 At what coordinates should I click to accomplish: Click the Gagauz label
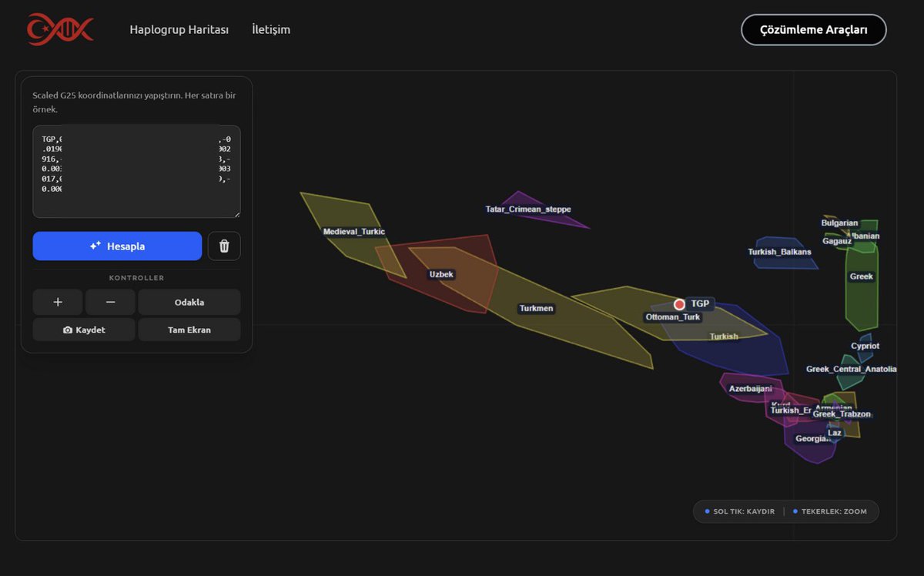pyautogui.click(x=837, y=241)
